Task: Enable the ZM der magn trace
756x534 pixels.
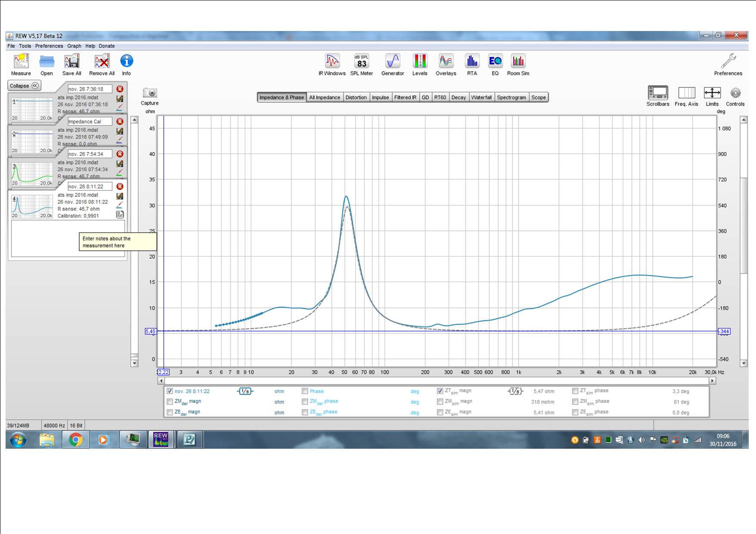Action: tap(170, 401)
